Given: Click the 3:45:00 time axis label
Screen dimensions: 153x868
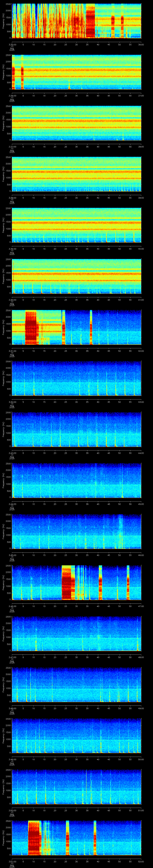Looking at the screenshot, I should [x=12, y=555].
